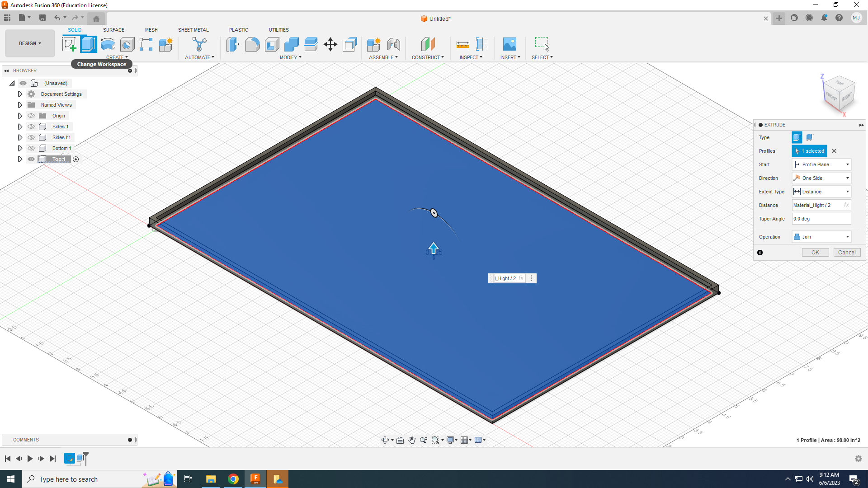Click the Measure tool in Inspect
The image size is (868, 488).
462,44
